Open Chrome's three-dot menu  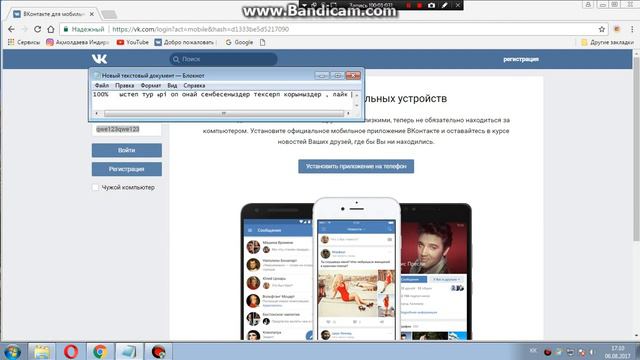(632, 29)
